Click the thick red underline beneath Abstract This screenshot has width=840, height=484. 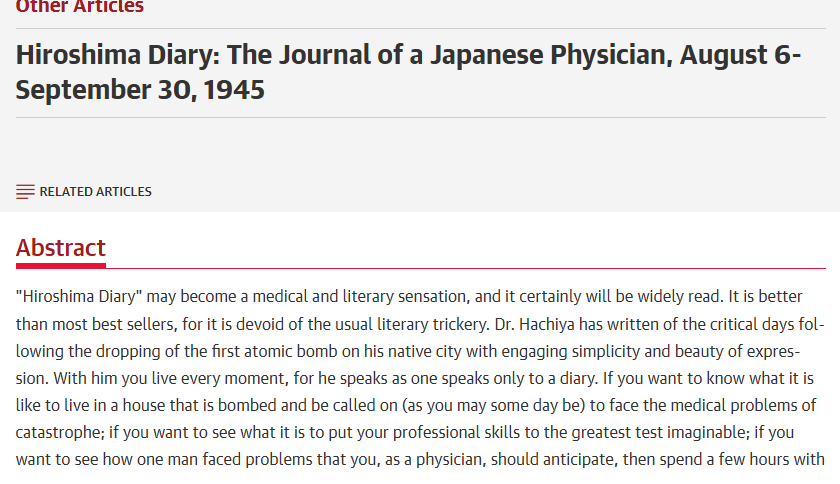click(x=61, y=265)
